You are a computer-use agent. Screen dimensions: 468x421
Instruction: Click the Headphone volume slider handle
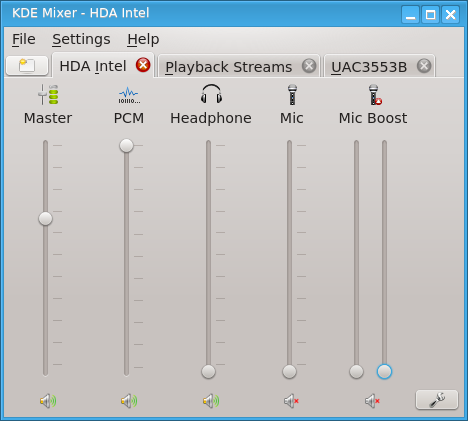(208, 371)
